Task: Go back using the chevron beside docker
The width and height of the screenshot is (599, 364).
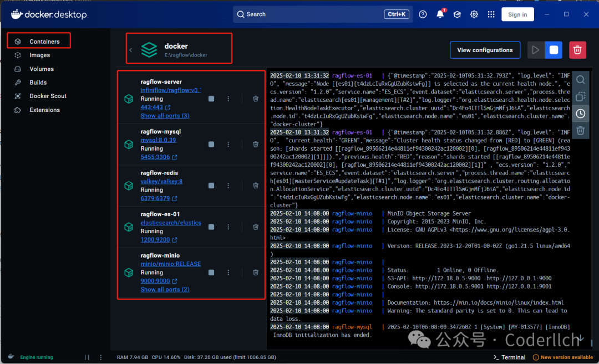Action: [x=131, y=50]
